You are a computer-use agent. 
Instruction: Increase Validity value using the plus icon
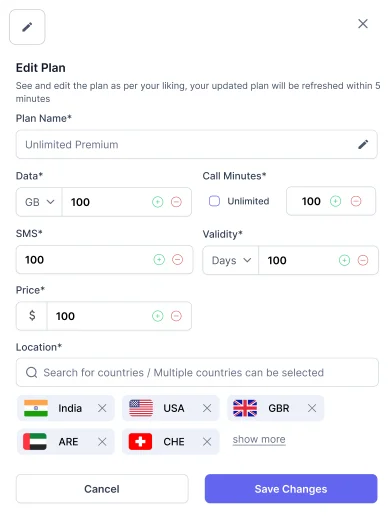(344, 260)
